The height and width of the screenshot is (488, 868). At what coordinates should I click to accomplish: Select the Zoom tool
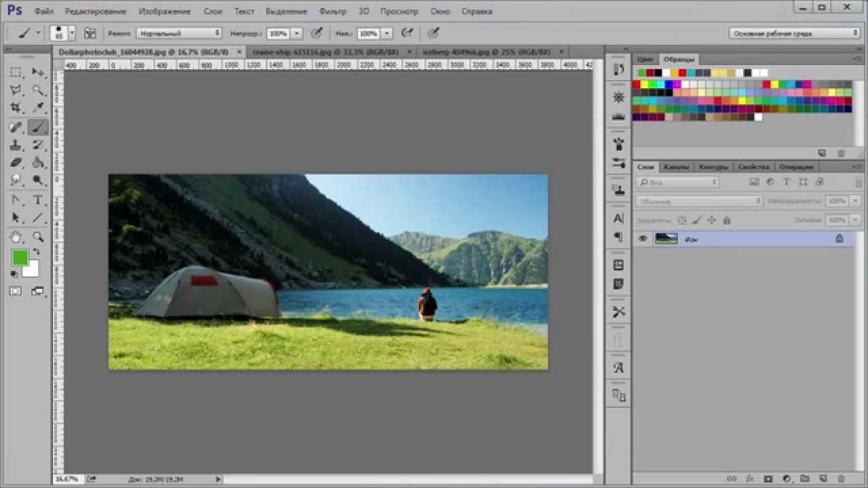coord(39,237)
